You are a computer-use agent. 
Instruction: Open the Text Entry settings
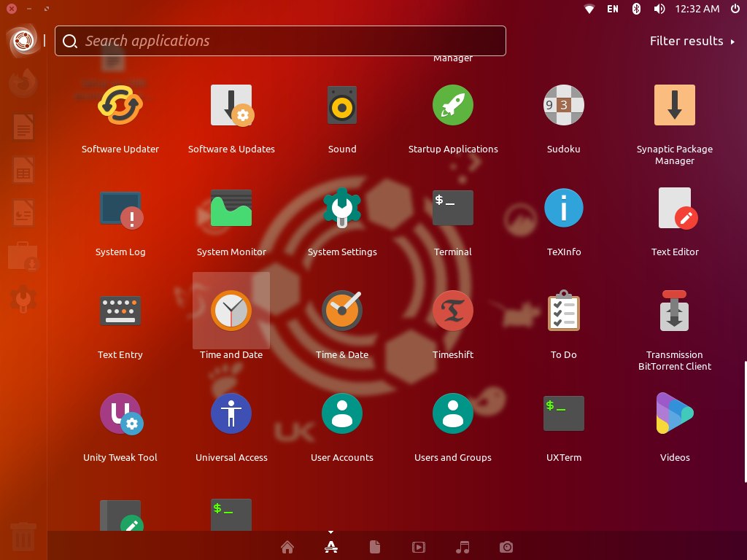tap(120, 311)
